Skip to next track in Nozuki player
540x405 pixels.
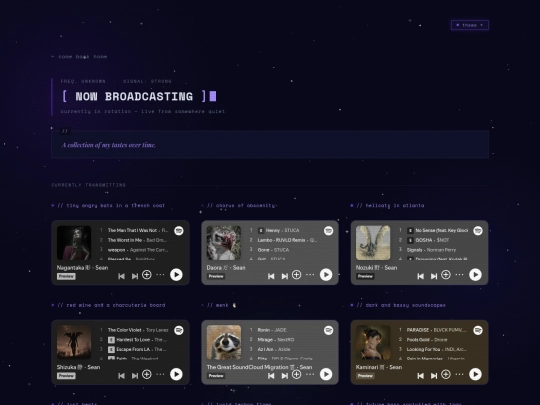tap(434, 276)
